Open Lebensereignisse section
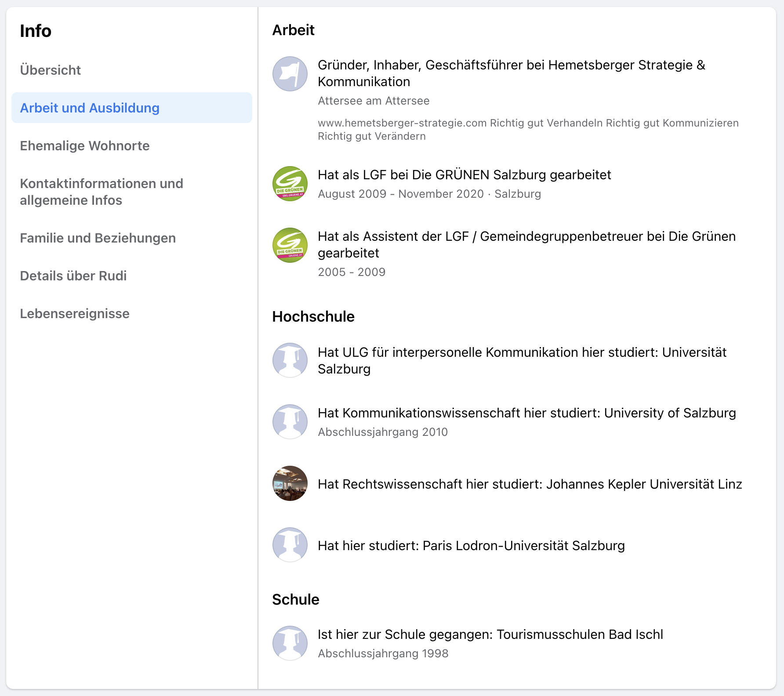This screenshot has width=784, height=696. (x=132, y=314)
